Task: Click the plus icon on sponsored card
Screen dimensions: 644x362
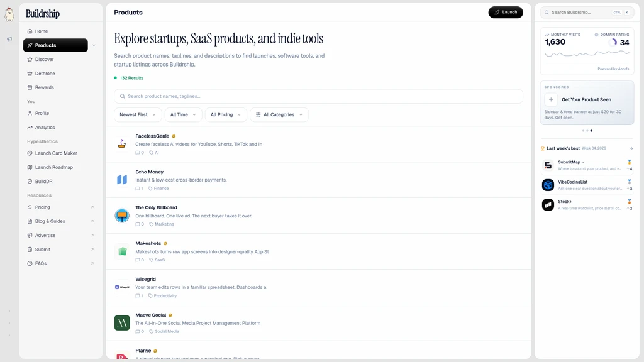Action: [x=551, y=100]
